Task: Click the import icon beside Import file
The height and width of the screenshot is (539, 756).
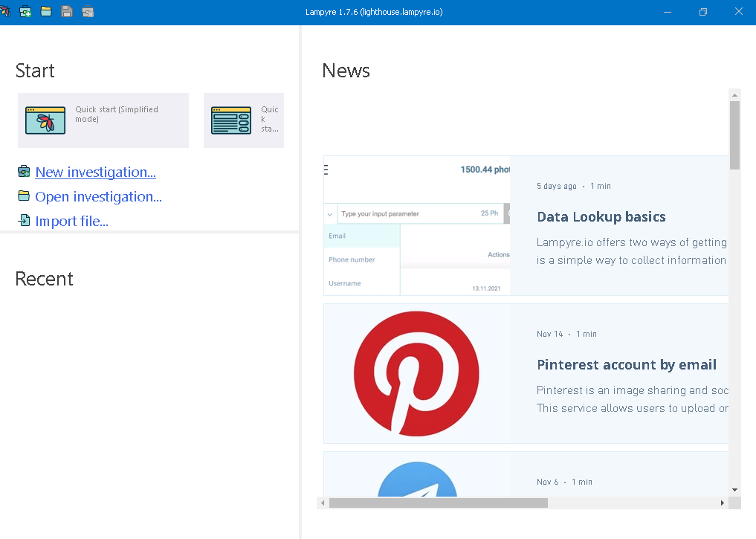Action: point(24,220)
